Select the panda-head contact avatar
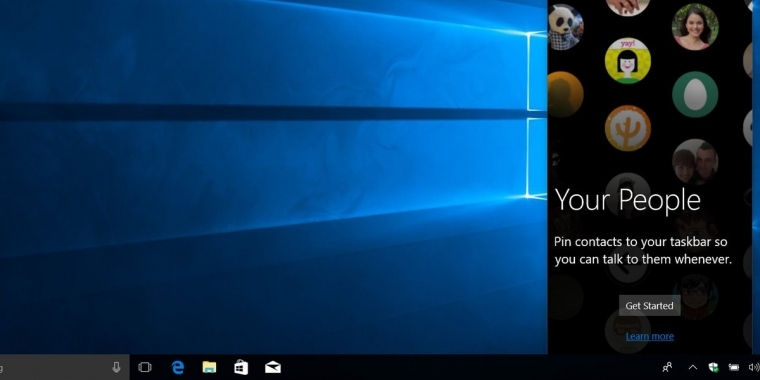Screen dimensions: 760x380 click(565, 27)
